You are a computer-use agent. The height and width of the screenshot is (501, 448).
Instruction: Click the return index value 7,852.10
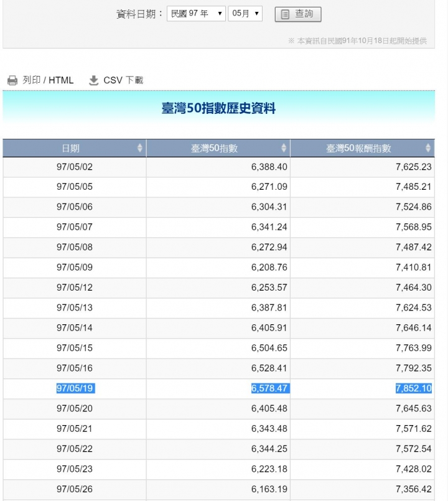pyautogui.click(x=414, y=388)
